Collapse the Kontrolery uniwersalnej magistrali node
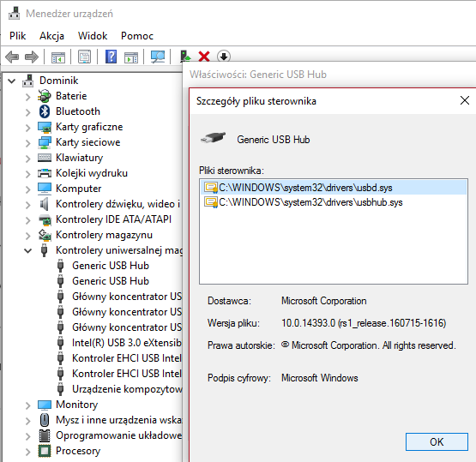The width and height of the screenshot is (476, 462). point(28,250)
